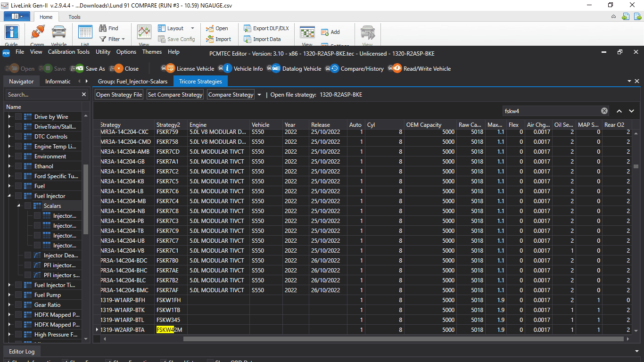Open the Themes menu

pos(152,52)
